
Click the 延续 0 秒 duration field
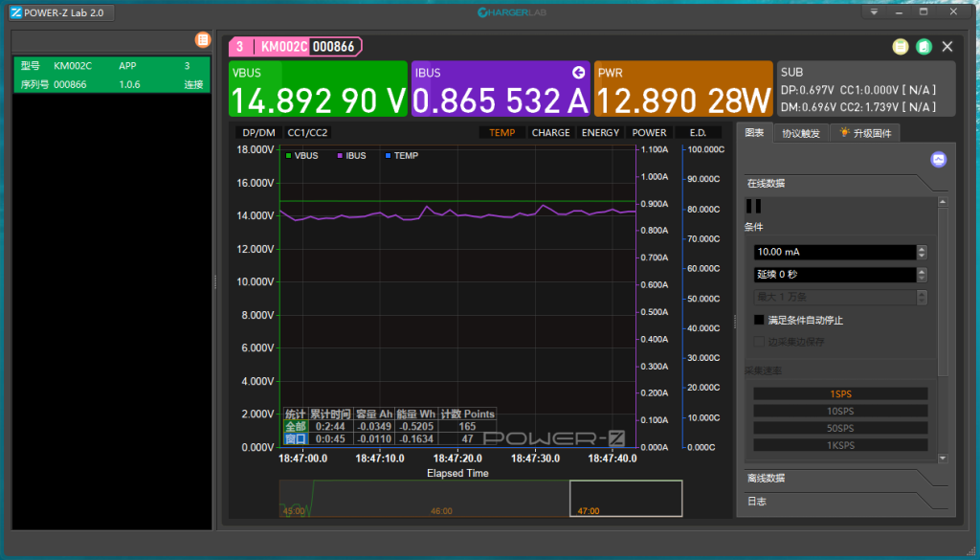835,275
